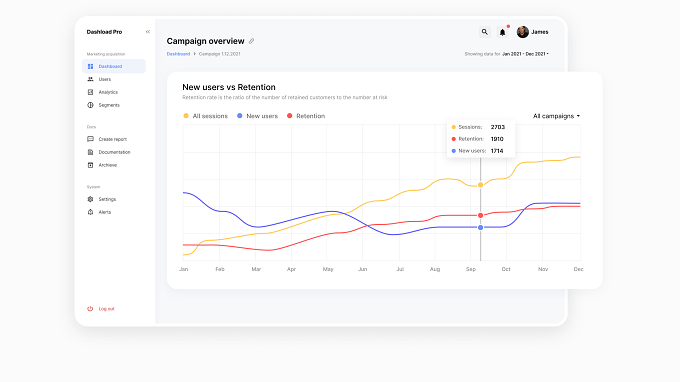Viewport: 680px width, 382px height.
Task: Click the Retention 1910 tooltip value
Action: (x=497, y=139)
